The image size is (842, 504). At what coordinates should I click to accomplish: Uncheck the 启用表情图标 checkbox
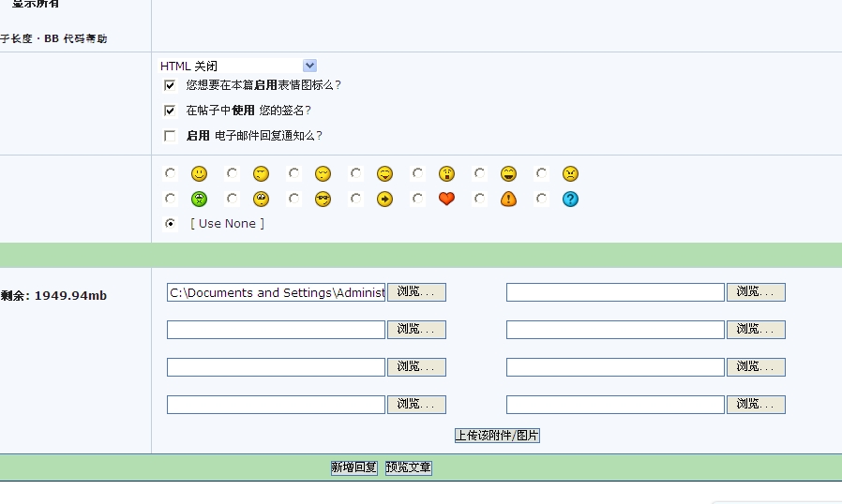point(170,85)
